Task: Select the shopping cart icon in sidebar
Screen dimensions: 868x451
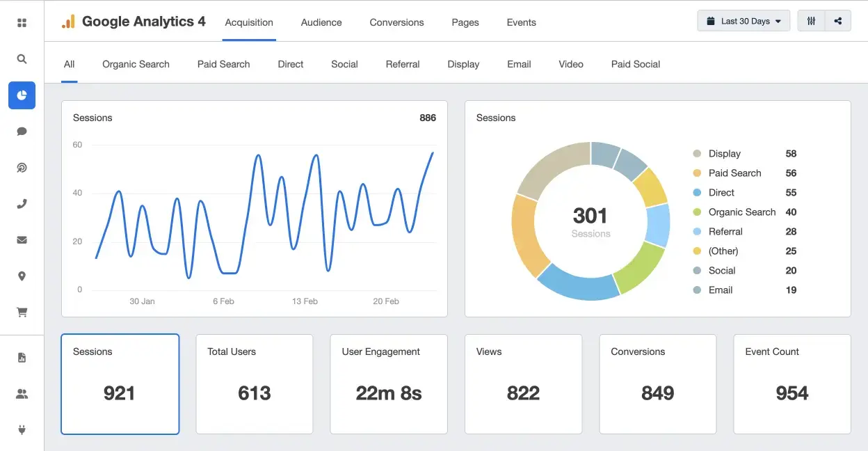Action: (x=22, y=312)
